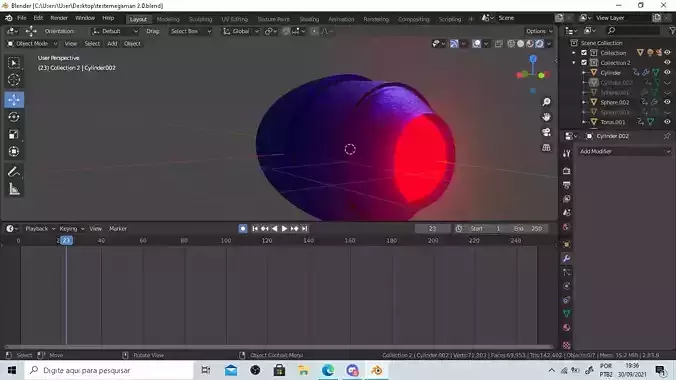Image resolution: width=676 pixels, height=380 pixels.
Task: Switch to the Sculpting workspace tab
Action: coord(200,19)
